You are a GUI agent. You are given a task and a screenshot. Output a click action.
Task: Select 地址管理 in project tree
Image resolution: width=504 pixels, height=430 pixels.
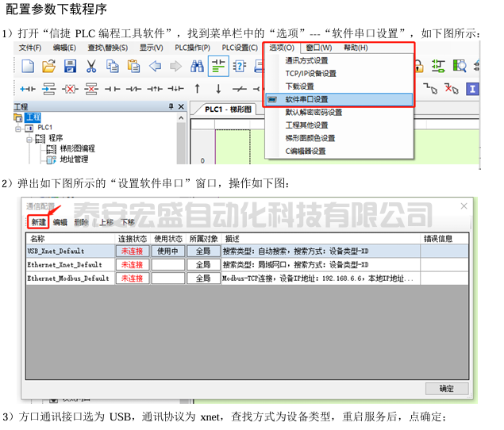point(74,159)
